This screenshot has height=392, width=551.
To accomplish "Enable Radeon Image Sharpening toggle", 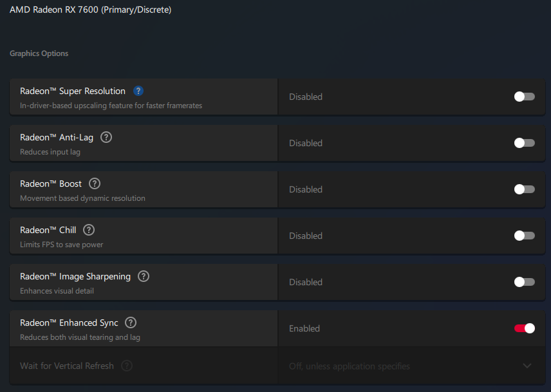I will [x=525, y=282].
